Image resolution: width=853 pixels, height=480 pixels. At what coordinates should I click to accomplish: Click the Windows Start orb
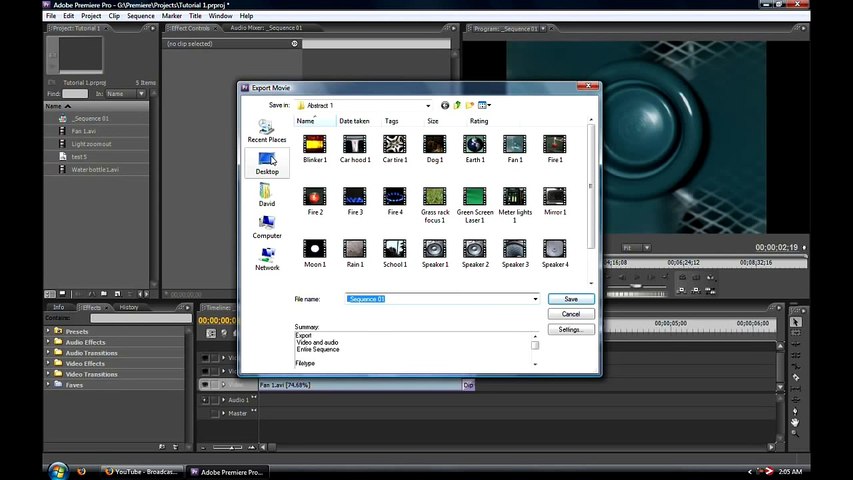pyautogui.click(x=58, y=470)
